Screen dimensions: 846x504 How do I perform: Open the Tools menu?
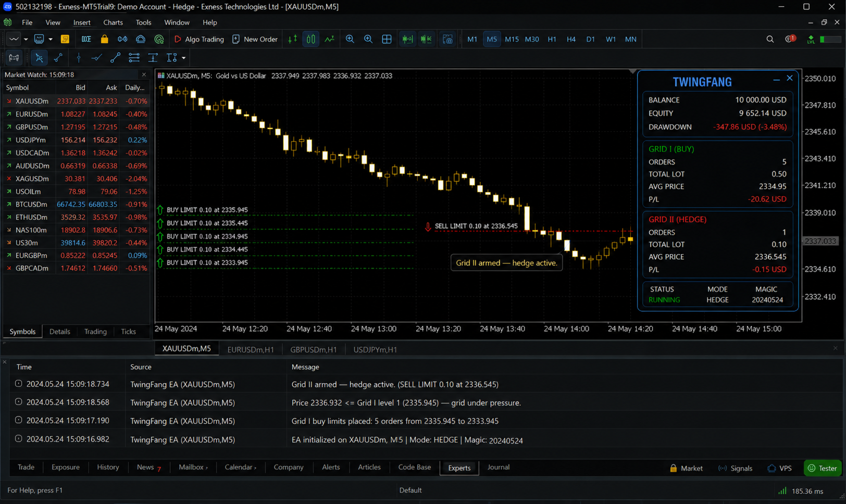point(143,22)
